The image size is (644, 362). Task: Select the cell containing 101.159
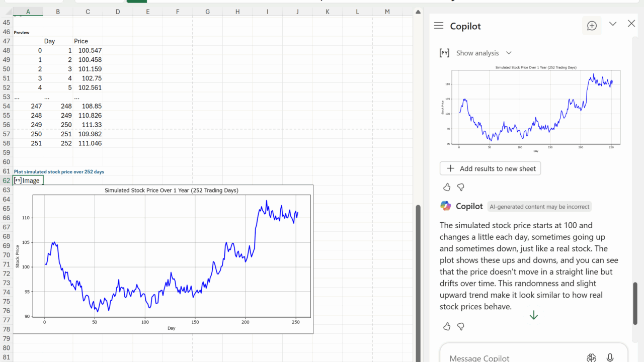coord(88,69)
